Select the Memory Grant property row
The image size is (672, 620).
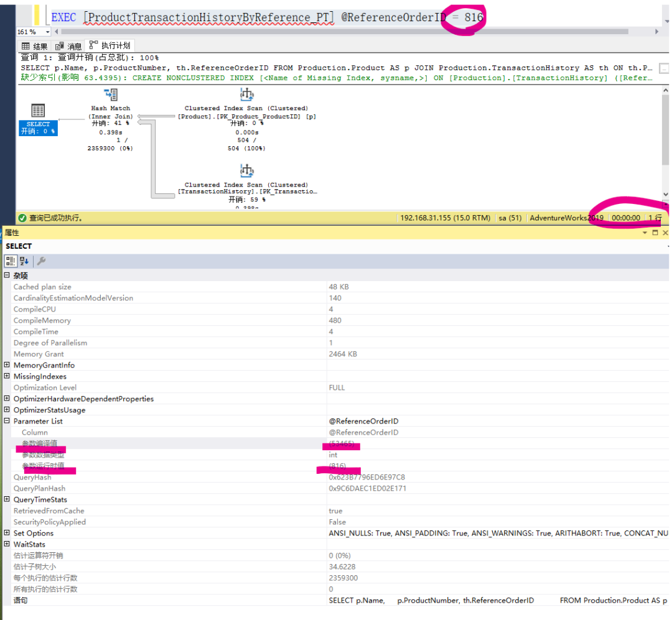tap(336, 354)
